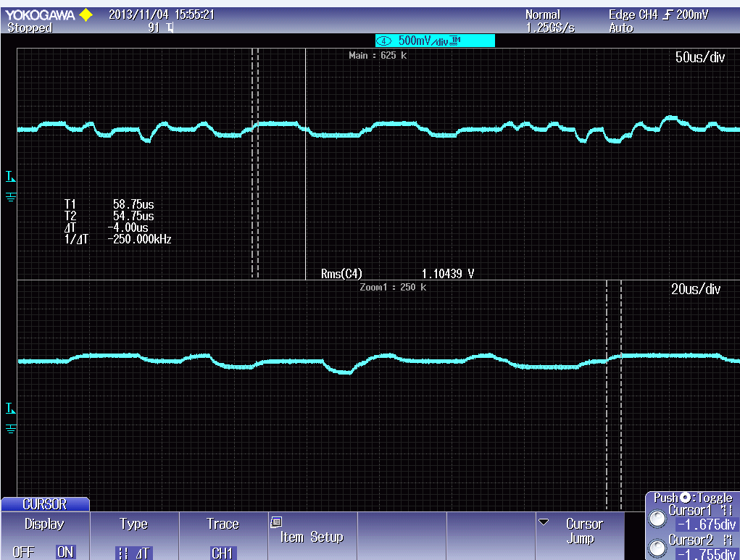The width and height of the screenshot is (740, 560).
Task: Select the left dashed cursor in zoom window
Action: (607, 394)
